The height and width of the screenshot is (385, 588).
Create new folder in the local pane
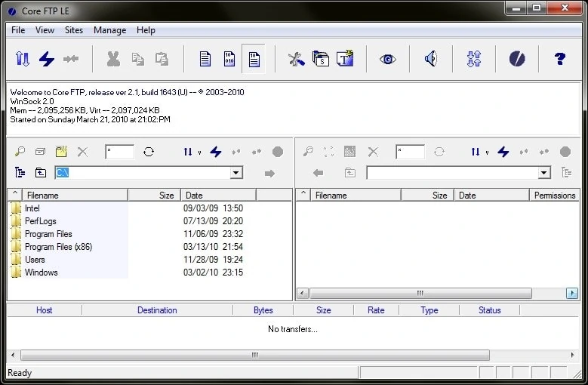[x=61, y=152]
